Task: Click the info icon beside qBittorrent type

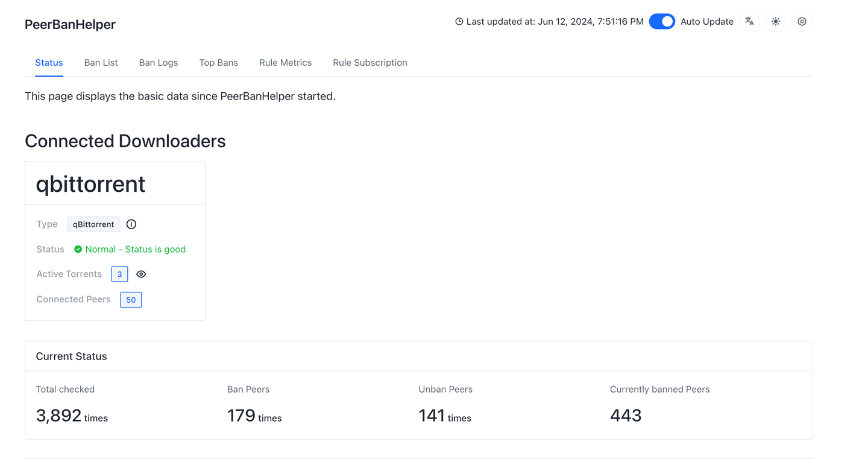Action: pyautogui.click(x=131, y=224)
